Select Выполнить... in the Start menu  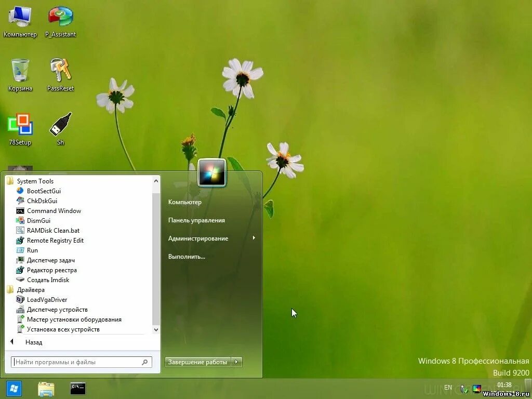187,256
